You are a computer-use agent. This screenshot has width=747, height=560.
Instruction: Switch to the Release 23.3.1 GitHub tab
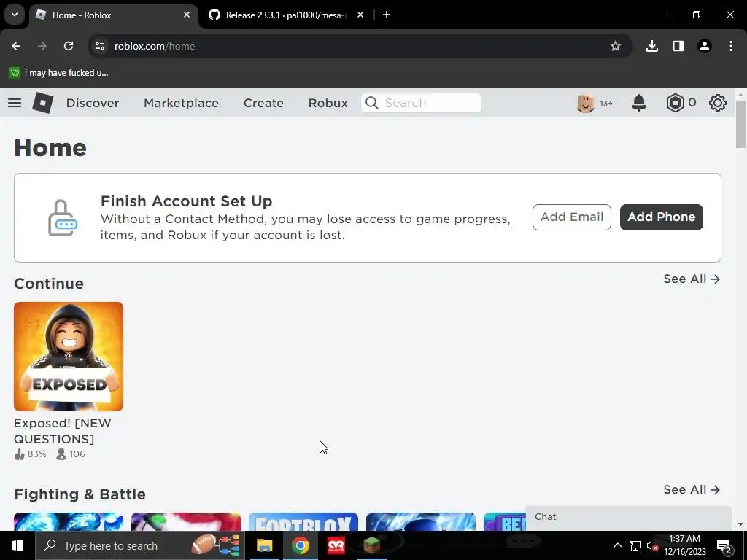[x=286, y=15]
